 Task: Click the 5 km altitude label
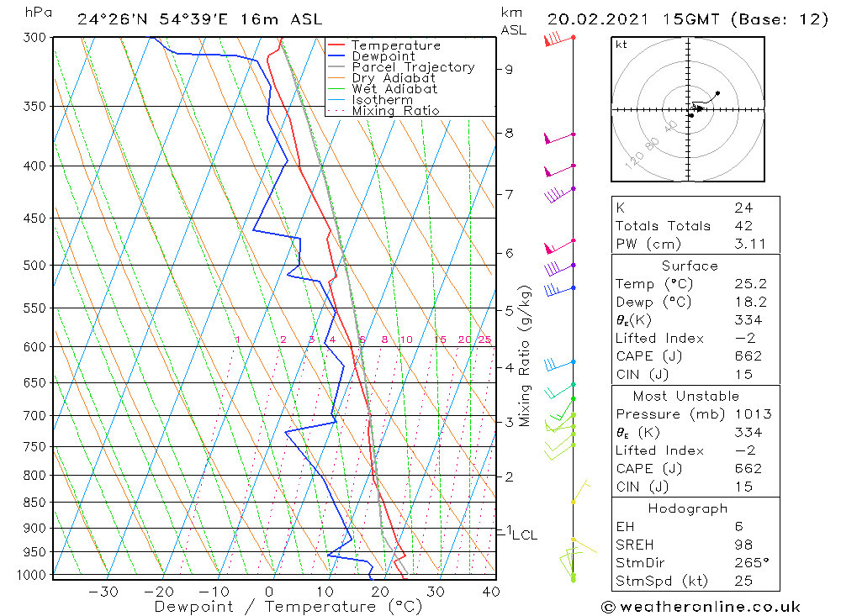pos(509,310)
